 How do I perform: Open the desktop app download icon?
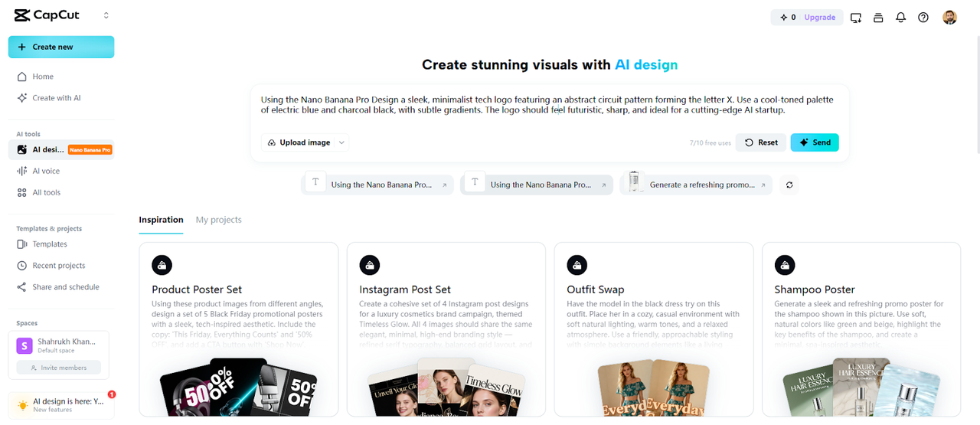coord(856,17)
